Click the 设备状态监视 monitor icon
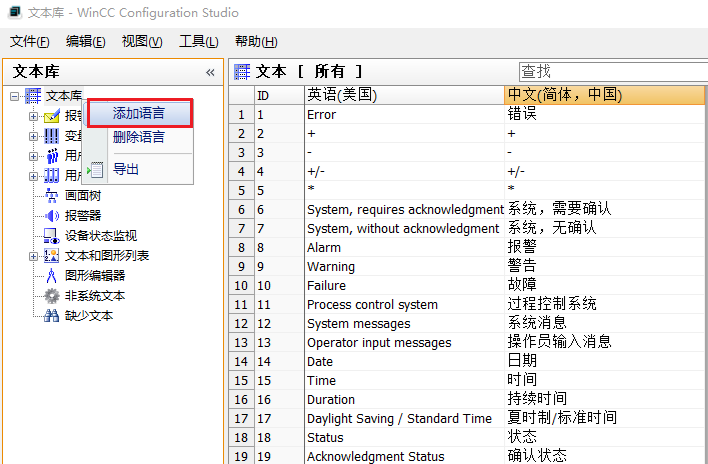This screenshot has width=708, height=464. click(52, 236)
